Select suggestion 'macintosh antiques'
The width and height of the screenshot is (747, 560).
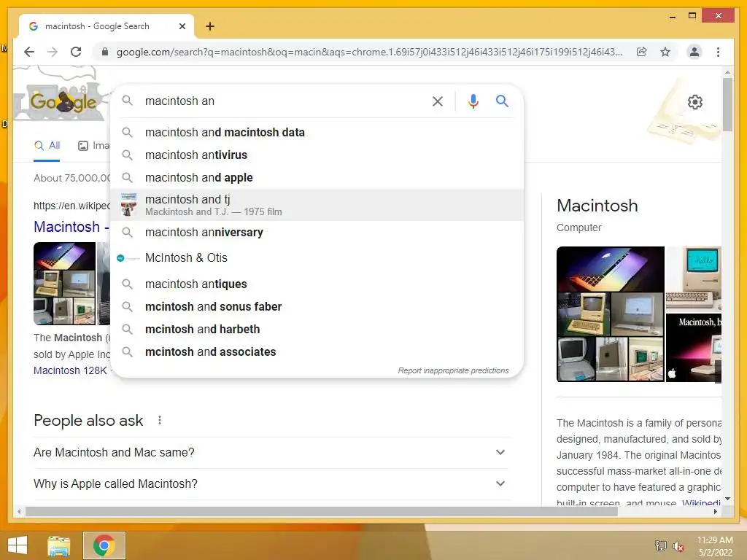(317, 284)
